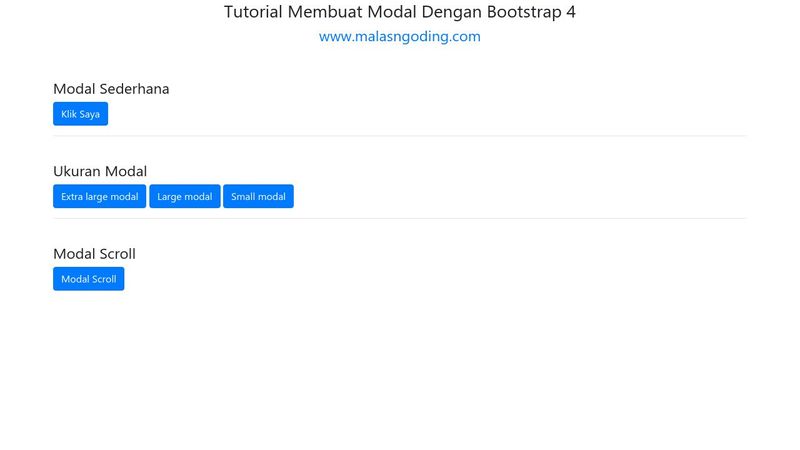
Task: Click the number "4" ending the title
Action: coord(571,13)
